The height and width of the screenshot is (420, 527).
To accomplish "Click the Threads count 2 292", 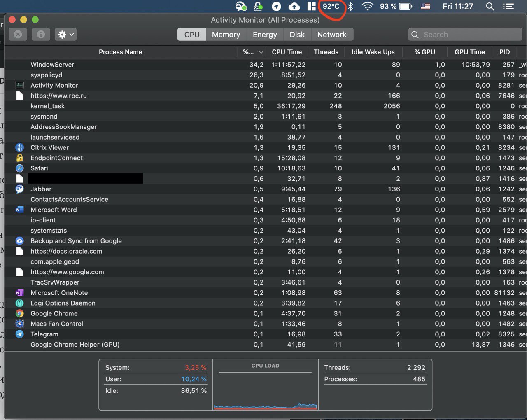I will [416, 368].
